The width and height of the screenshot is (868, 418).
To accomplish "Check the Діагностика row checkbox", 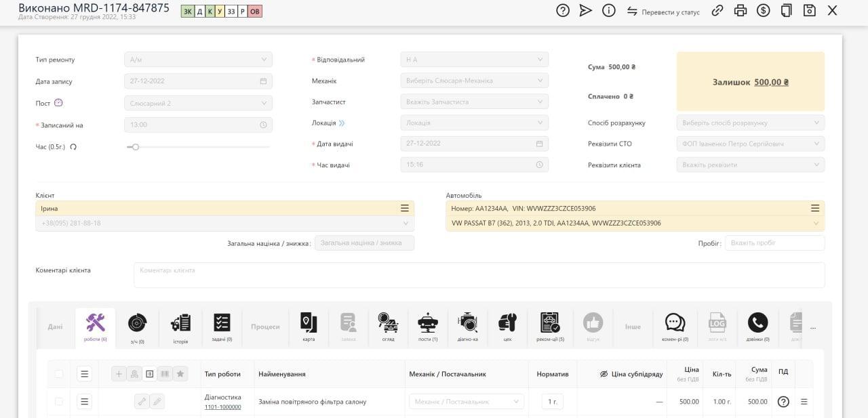I will pos(59,402).
